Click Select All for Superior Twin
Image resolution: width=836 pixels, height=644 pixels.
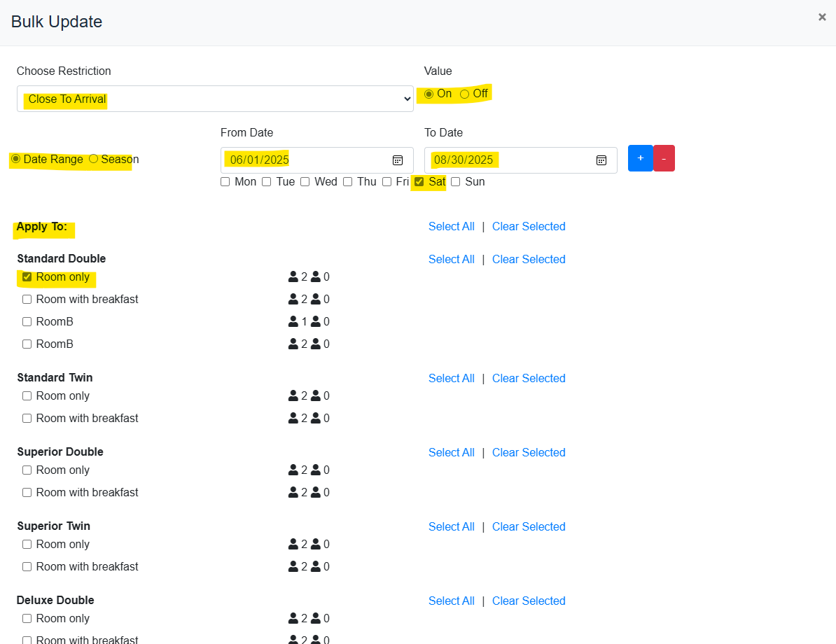(451, 527)
